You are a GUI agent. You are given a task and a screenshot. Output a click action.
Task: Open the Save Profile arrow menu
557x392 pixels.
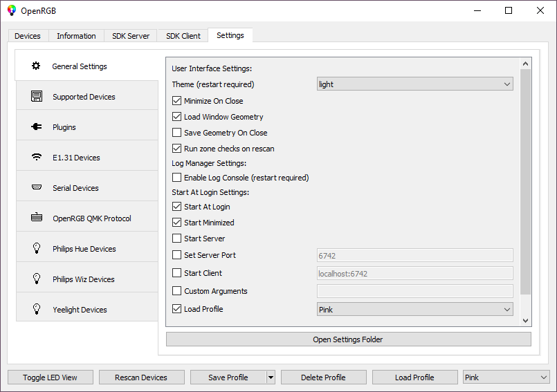point(271,377)
